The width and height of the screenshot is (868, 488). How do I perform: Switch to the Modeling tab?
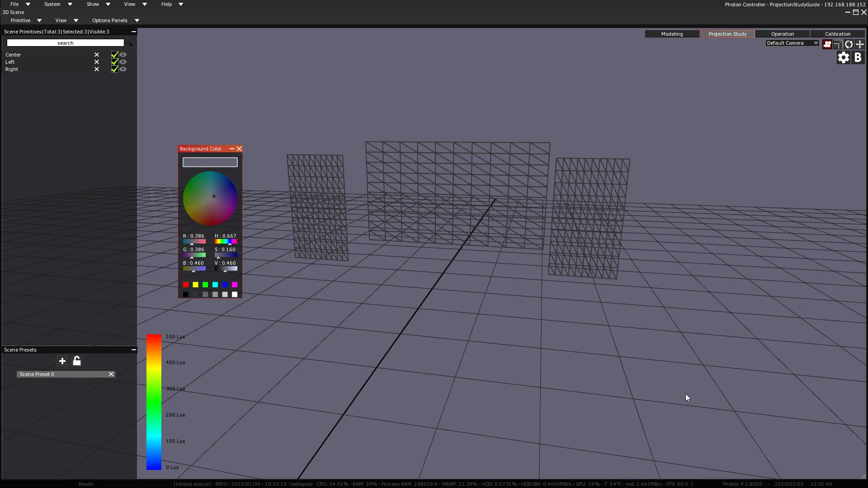point(672,34)
